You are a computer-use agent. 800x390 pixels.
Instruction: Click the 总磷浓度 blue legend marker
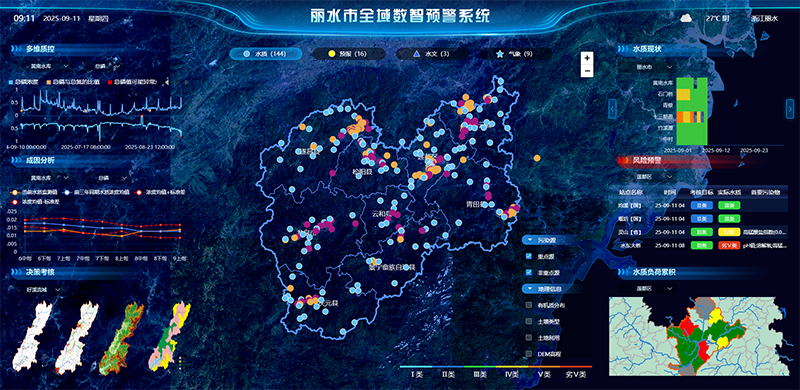pyautogui.click(x=12, y=82)
